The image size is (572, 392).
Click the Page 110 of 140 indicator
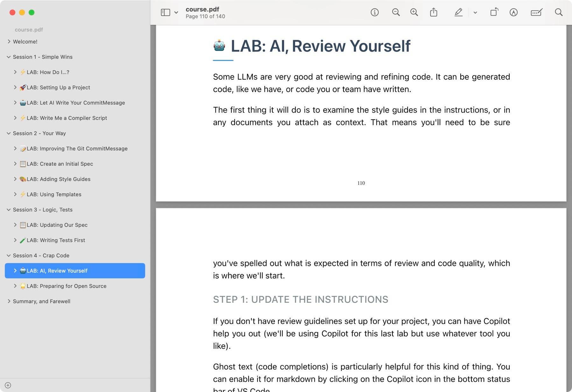tap(205, 17)
